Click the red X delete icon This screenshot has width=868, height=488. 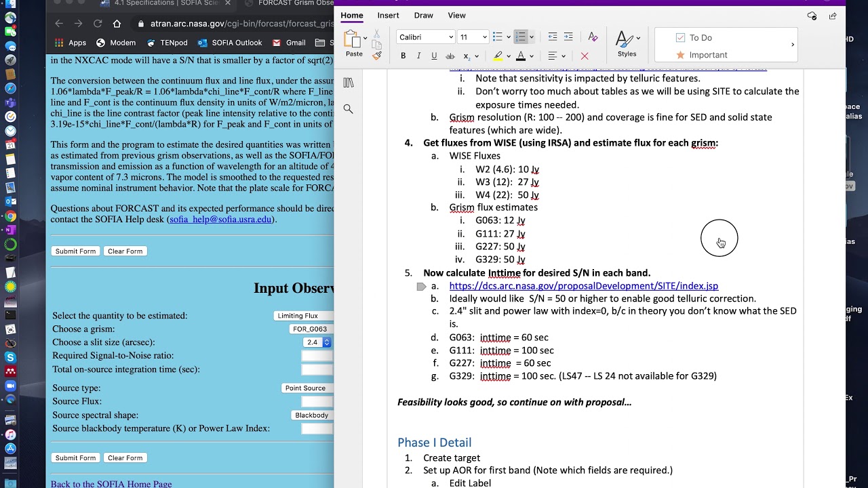coord(585,56)
